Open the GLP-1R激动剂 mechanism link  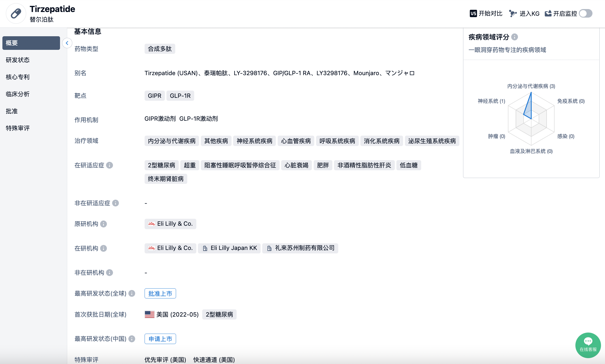pyautogui.click(x=198, y=119)
